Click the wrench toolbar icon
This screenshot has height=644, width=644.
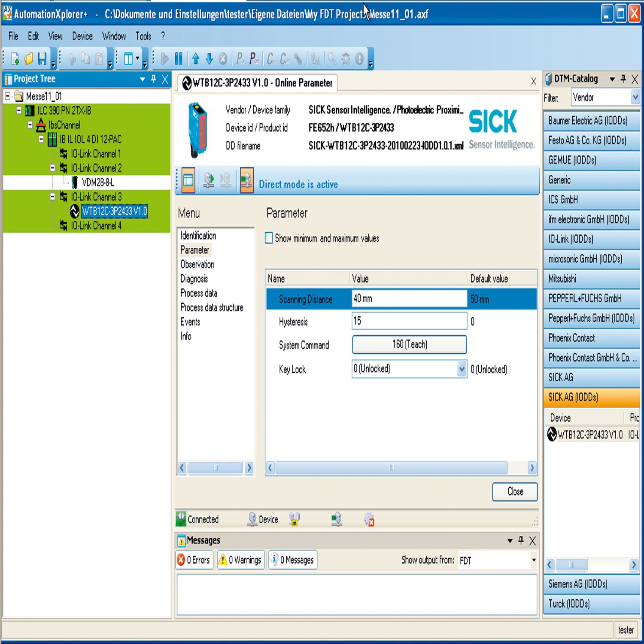tap(298, 58)
